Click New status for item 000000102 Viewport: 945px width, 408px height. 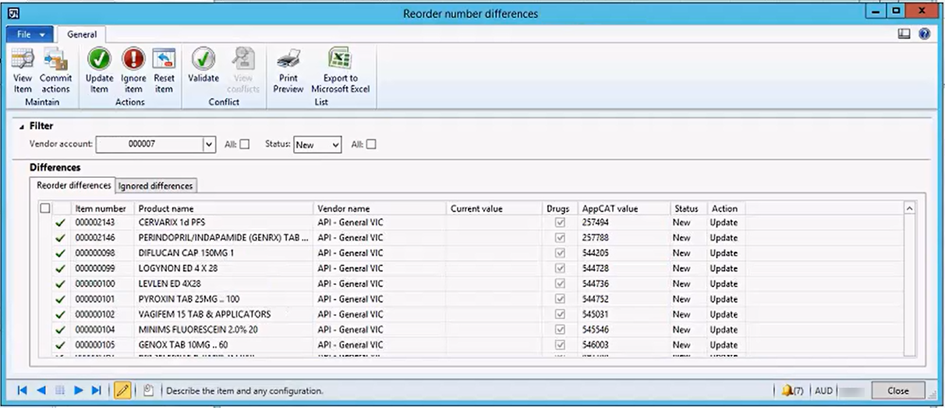click(682, 315)
